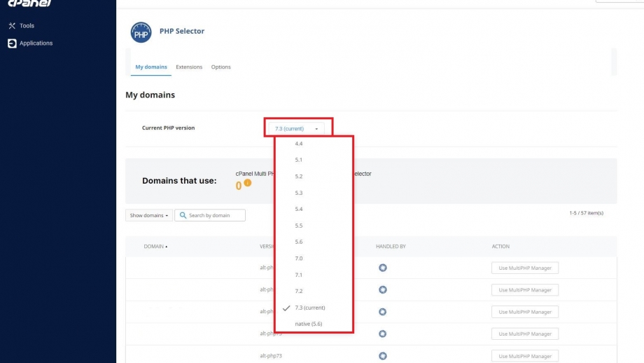Click handler icon in third domain row

tap(383, 312)
